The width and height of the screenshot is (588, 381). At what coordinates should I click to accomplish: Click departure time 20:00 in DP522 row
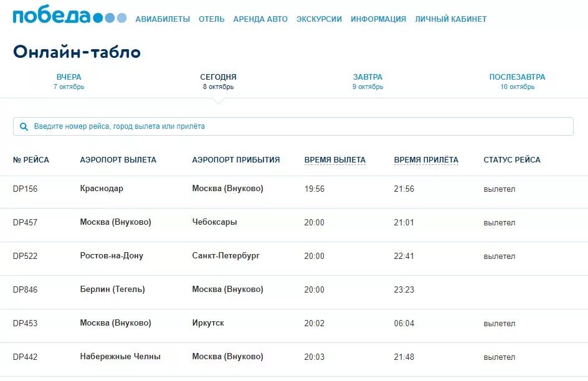point(315,256)
